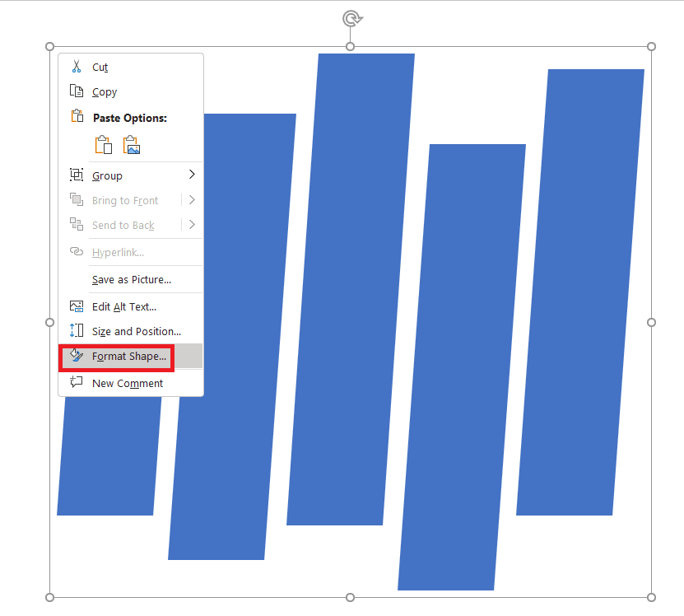Click the Hyperlink chain icon
Screen dimensions: 684x616
[77, 251]
